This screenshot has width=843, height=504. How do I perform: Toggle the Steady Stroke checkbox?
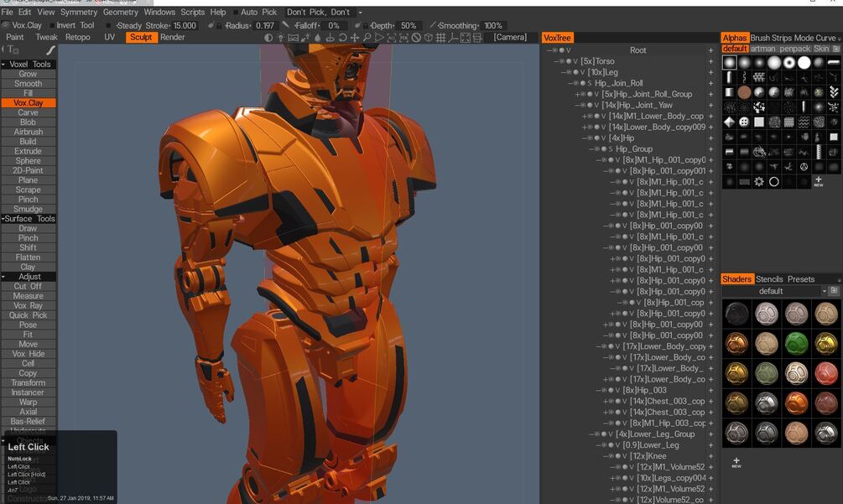[x=108, y=25]
